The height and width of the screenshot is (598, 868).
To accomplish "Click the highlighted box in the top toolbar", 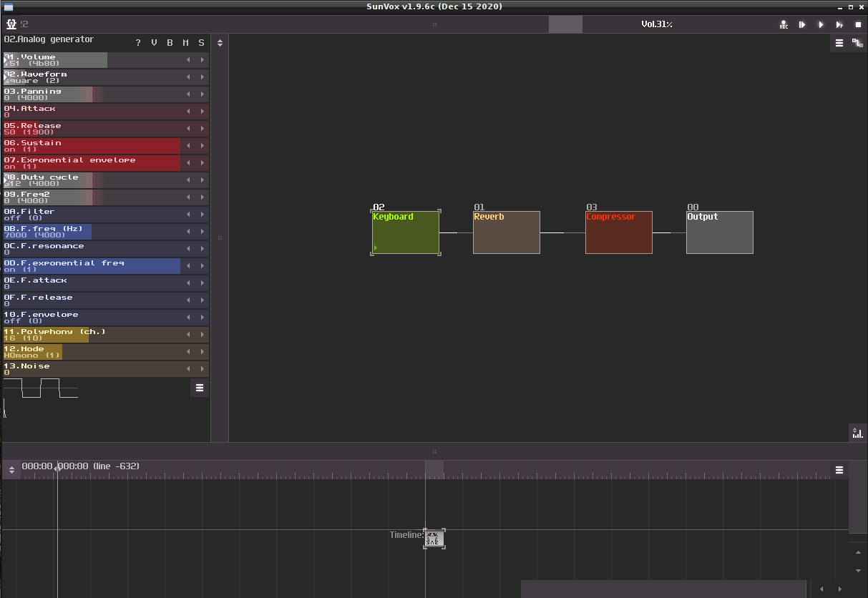I will pyautogui.click(x=565, y=24).
